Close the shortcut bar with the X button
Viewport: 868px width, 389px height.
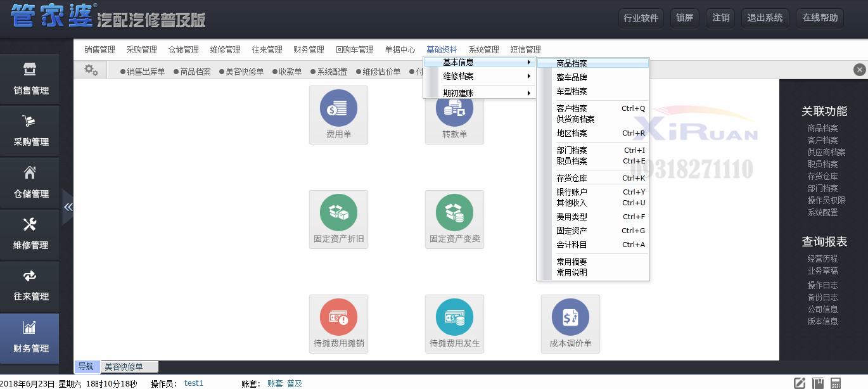click(x=859, y=70)
